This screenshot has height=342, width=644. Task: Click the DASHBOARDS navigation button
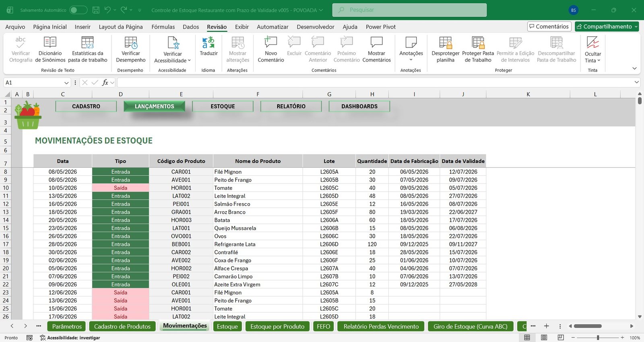click(359, 106)
